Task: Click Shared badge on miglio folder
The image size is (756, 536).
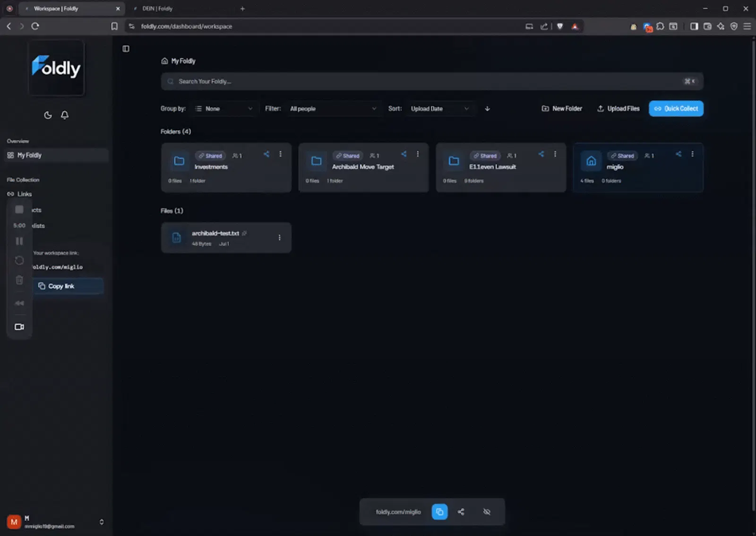Action: [622, 156]
